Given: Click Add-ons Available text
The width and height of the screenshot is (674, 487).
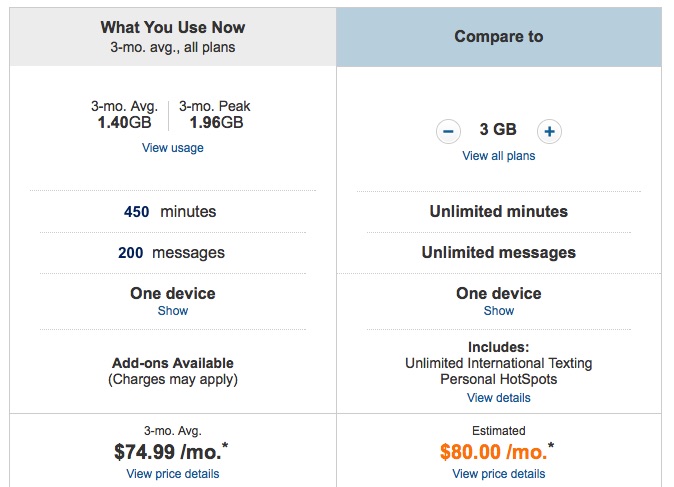Looking at the screenshot, I should (x=173, y=363).
